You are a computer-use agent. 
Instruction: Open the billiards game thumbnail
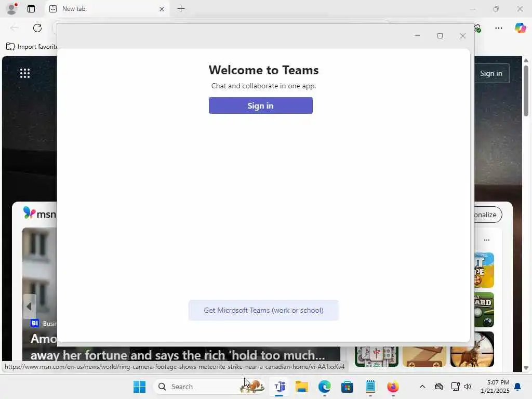tap(484, 310)
